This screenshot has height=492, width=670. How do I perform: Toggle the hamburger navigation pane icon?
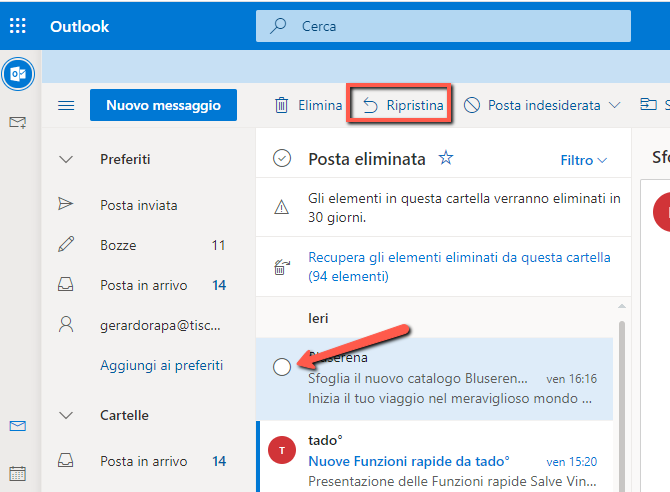point(66,105)
